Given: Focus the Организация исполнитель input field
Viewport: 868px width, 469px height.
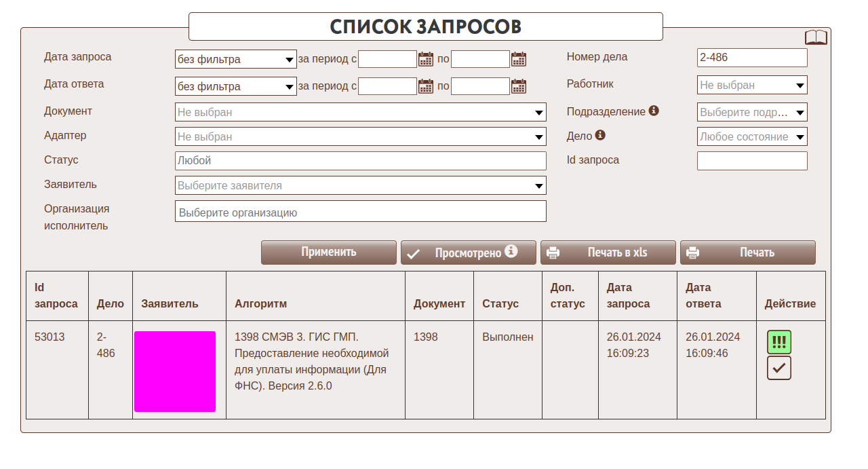Looking at the screenshot, I should (360, 212).
